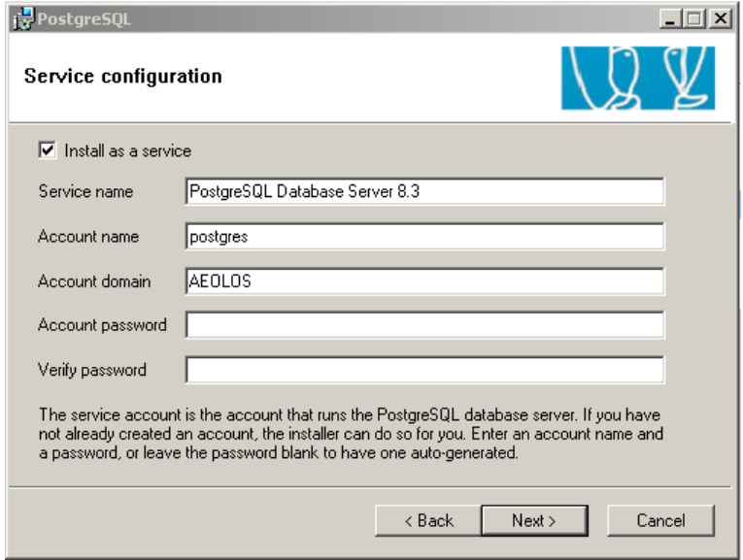Click into the Account password field
This screenshot has width=743, height=560.
coord(424,325)
